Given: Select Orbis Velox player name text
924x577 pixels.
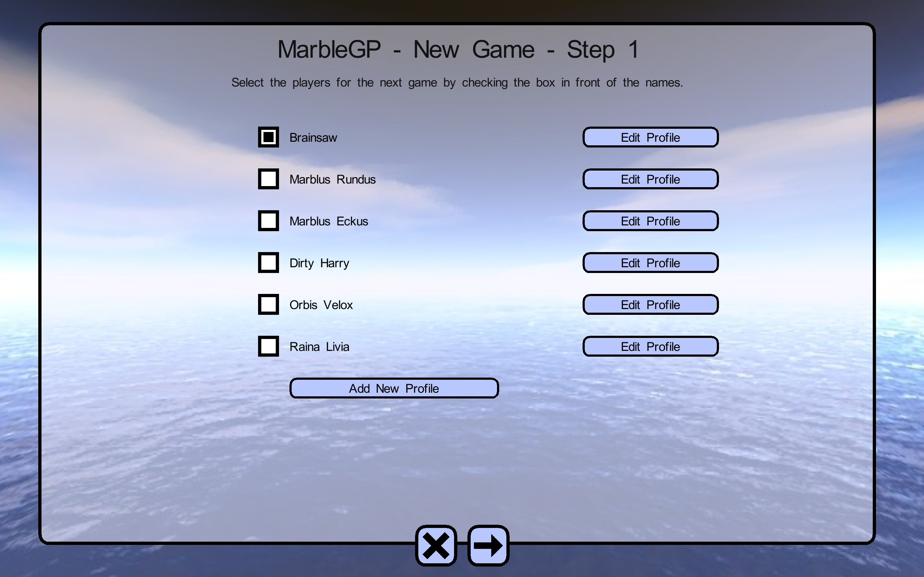Looking at the screenshot, I should (321, 305).
